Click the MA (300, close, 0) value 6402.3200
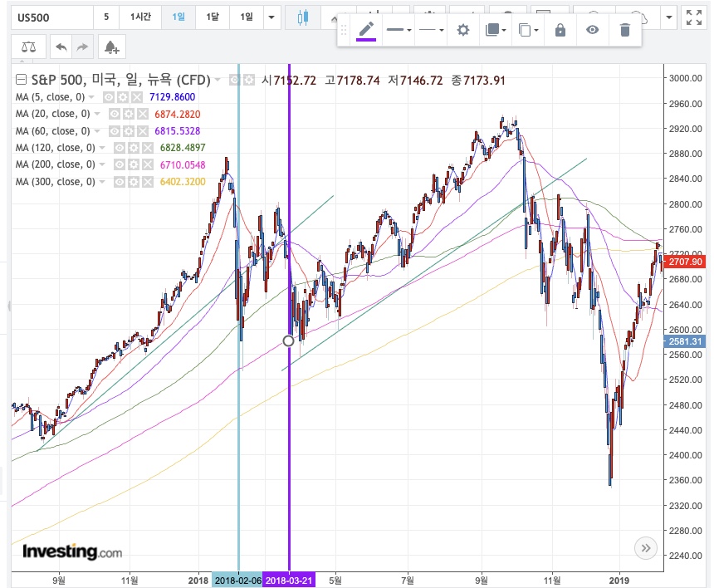Viewport: 714px width, 588px height. tap(183, 182)
